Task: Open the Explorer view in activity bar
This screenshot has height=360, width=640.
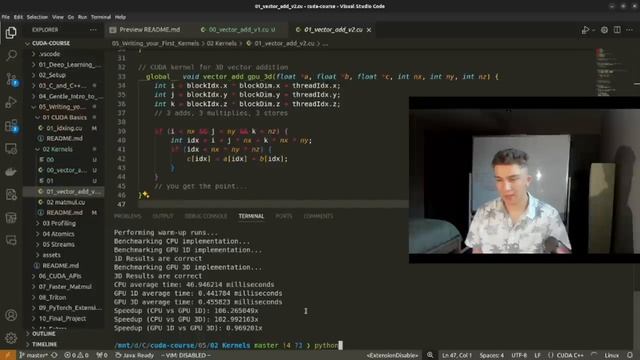Action: [11, 33]
